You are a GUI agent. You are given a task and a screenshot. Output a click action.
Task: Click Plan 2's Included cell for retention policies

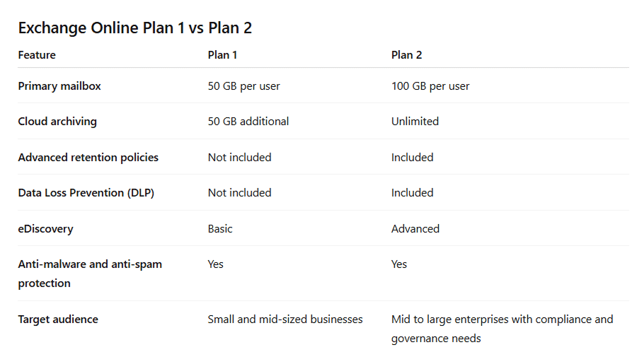pyautogui.click(x=412, y=158)
